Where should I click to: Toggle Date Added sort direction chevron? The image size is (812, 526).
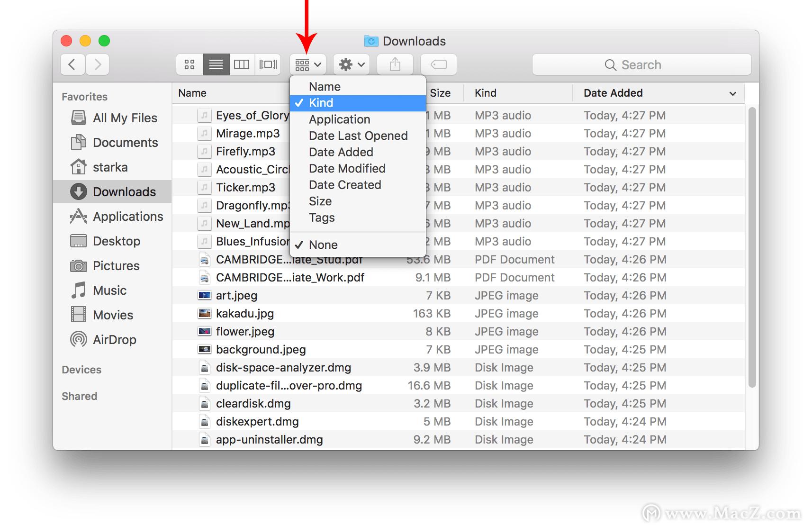coord(733,93)
